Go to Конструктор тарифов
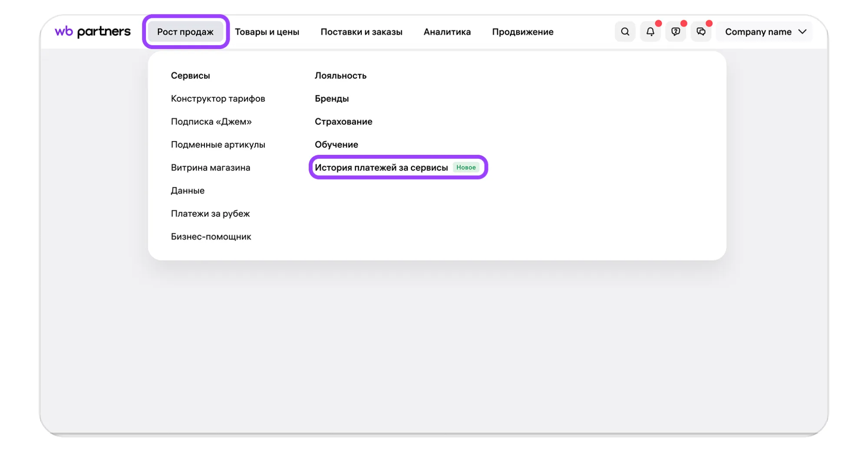Image resolution: width=868 pixels, height=452 pixels. [x=218, y=98]
